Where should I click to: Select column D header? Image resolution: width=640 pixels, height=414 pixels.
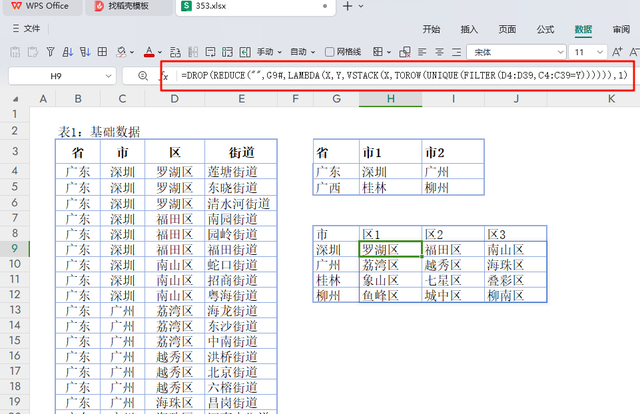[x=174, y=99]
